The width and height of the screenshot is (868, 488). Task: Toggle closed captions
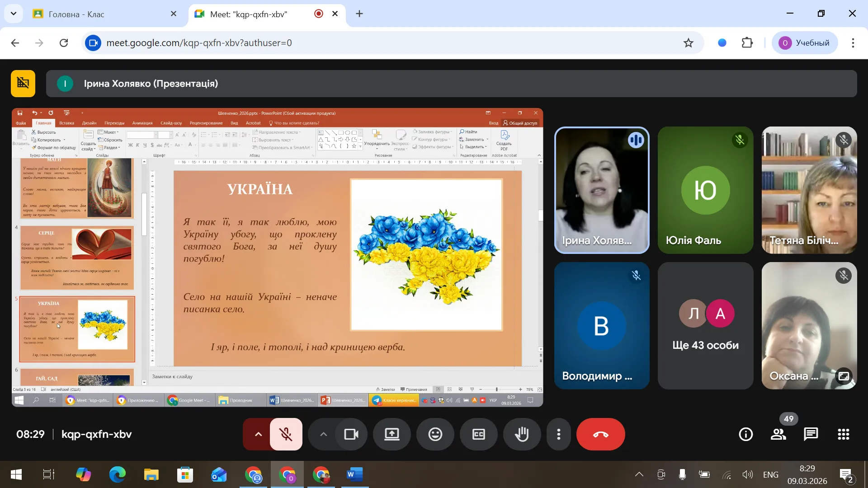(478, 434)
